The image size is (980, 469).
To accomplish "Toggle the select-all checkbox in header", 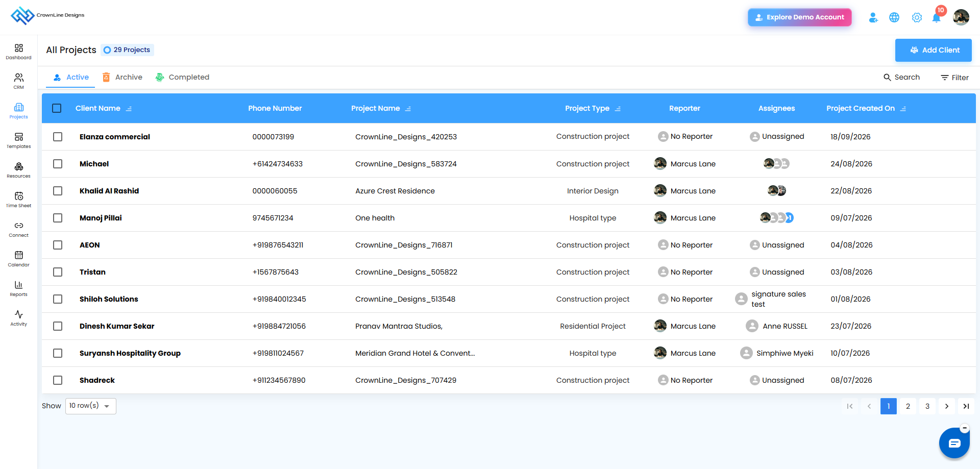I will 57,108.
